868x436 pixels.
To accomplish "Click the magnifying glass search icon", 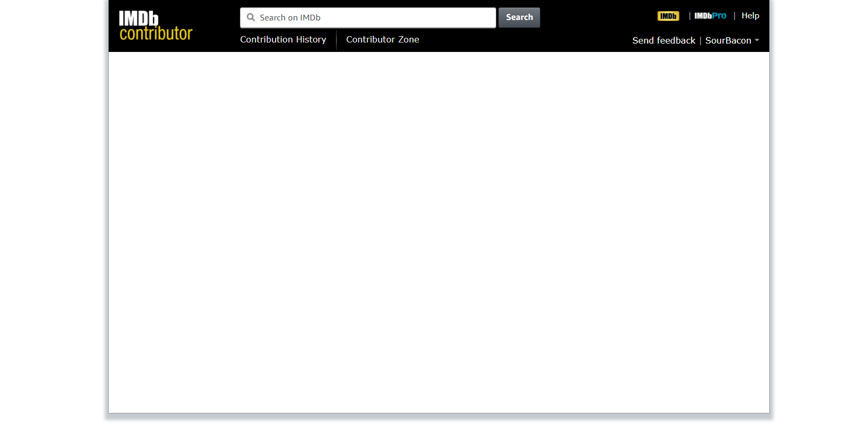I will pyautogui.click(x=251, y=17).
